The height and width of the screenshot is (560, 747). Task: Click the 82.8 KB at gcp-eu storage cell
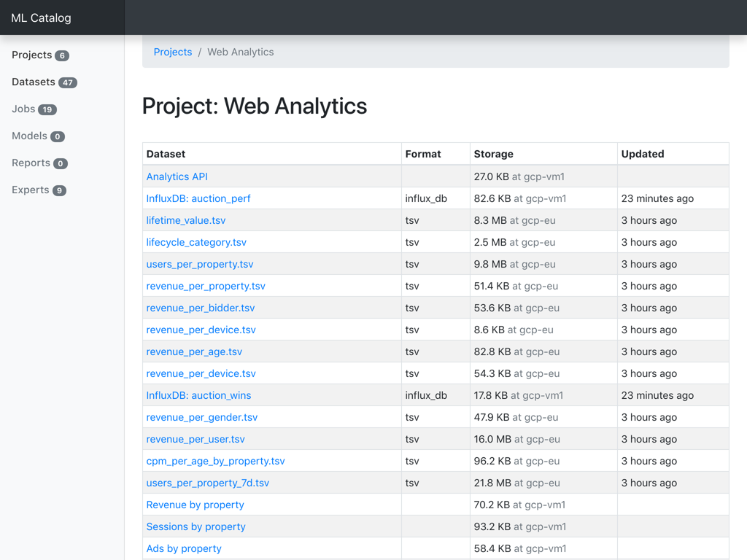(543, 352)
